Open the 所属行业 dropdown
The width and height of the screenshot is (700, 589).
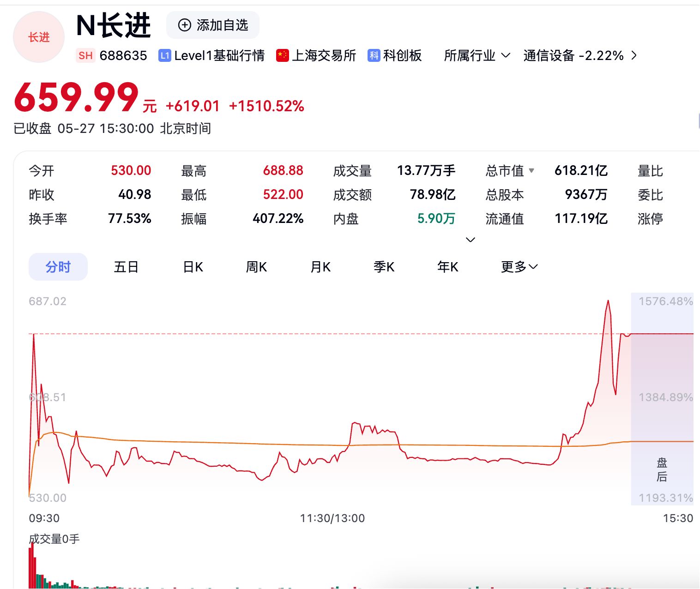(x=477, y=56)
